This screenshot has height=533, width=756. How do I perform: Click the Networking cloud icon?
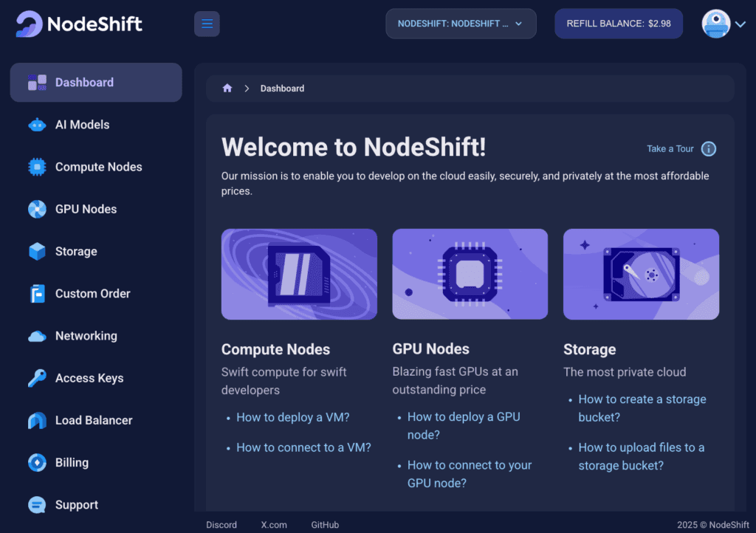(x=37, y=336)
